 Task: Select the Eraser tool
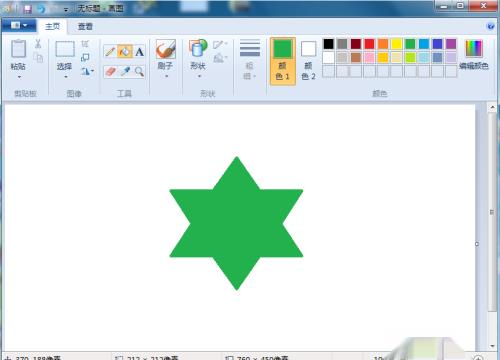click(x=110, y=71)
